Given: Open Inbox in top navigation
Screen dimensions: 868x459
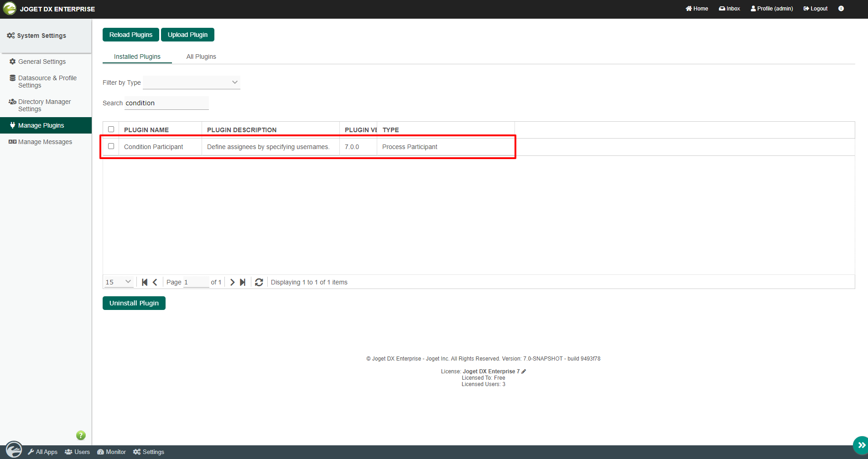Looking at the screenshot, I should click(x=729, y=9).
